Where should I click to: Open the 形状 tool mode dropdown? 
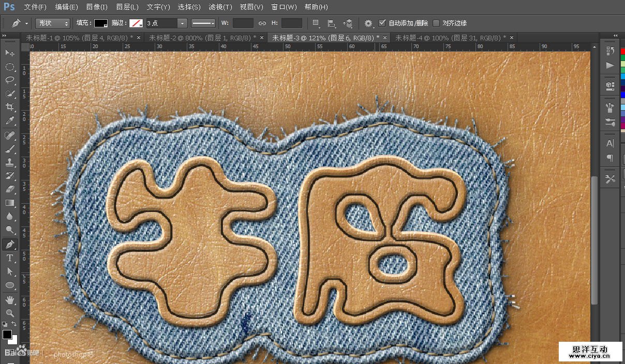[52, 23]
